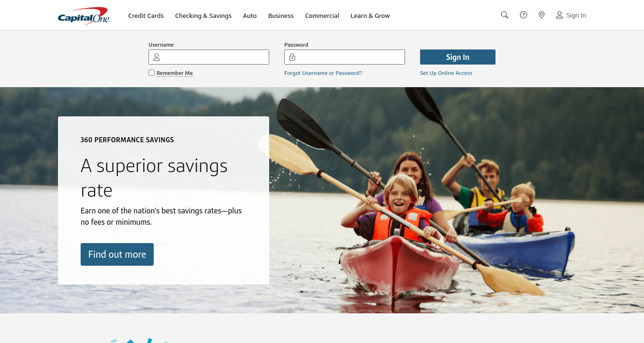Screen dimensions: 644x343
Task: Enable the Remember Me checkbox
Action: [151, 73]
